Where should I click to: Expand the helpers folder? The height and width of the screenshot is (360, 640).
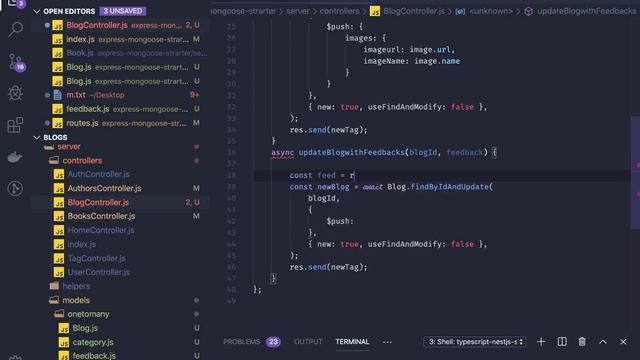tap(76, 286)
